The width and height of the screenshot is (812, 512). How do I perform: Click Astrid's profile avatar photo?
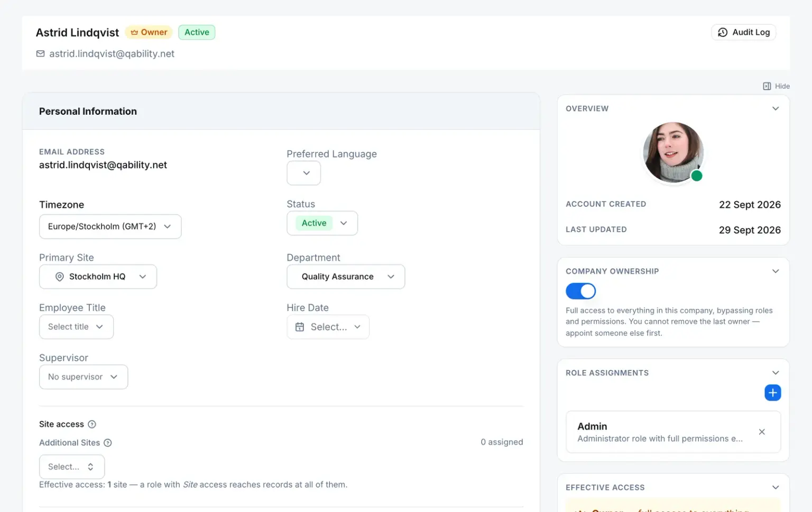[673, 153]
